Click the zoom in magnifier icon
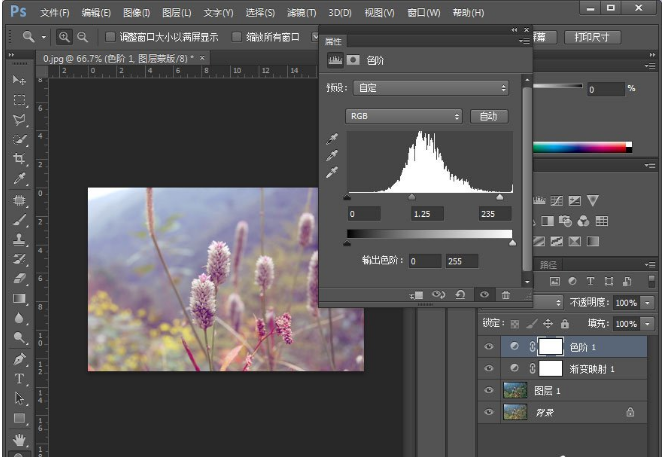Image resolution: width=663 pixels, height=457 pixels. coord(64,37)
